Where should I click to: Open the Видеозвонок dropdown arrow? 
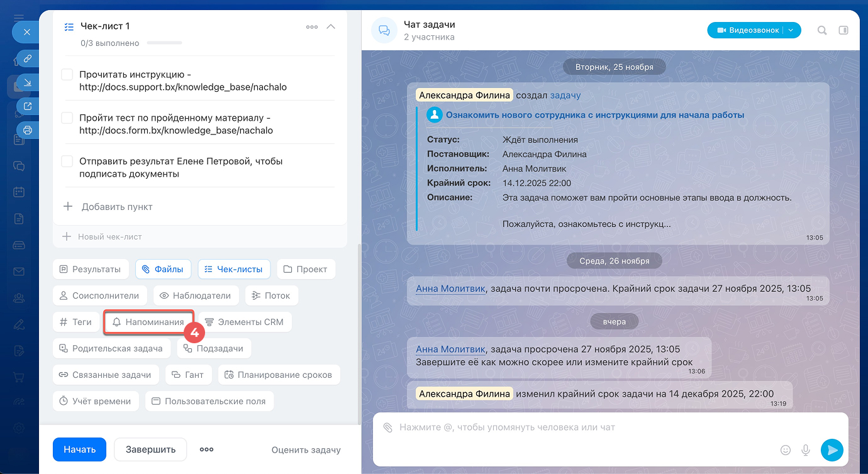coord(791,30)
